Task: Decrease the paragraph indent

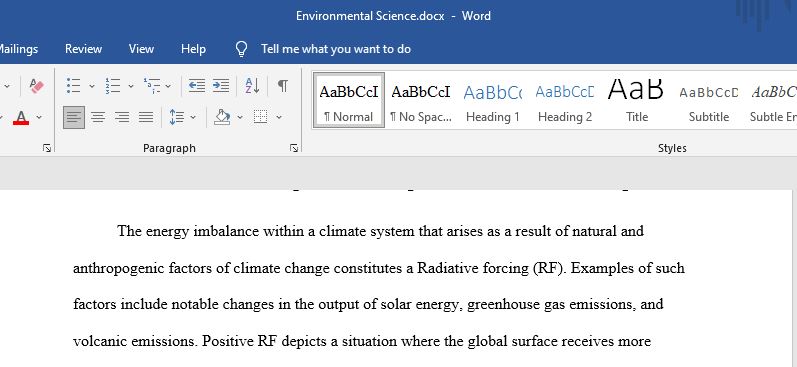Action: 197,85
